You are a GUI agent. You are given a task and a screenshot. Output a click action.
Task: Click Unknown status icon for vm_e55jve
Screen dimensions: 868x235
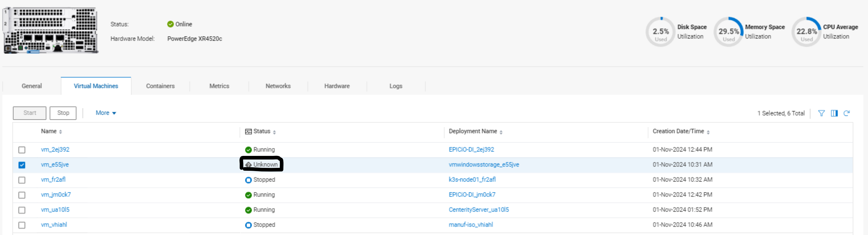[248, 165]
